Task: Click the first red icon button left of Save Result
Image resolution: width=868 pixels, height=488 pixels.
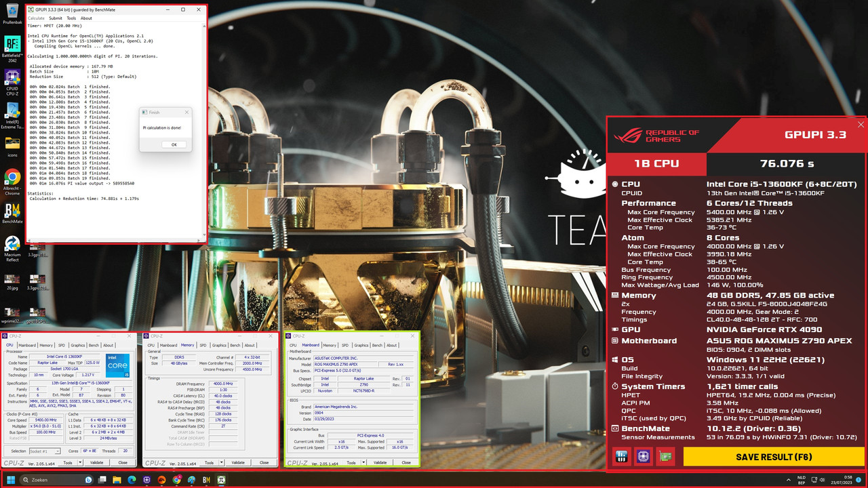Action: click(x=622, y=457)
